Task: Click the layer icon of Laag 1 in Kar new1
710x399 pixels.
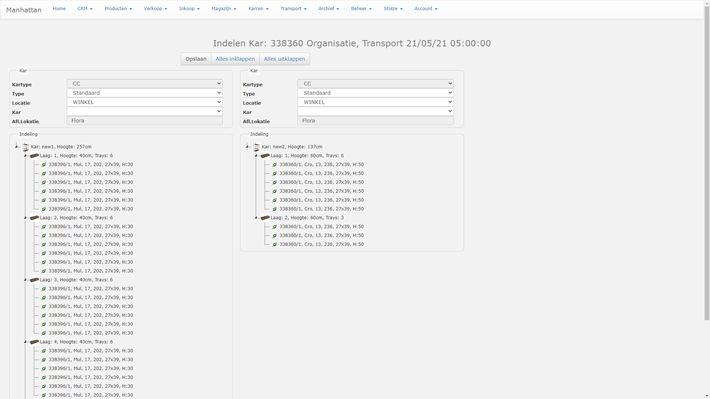Action: [x=34, y=155]
